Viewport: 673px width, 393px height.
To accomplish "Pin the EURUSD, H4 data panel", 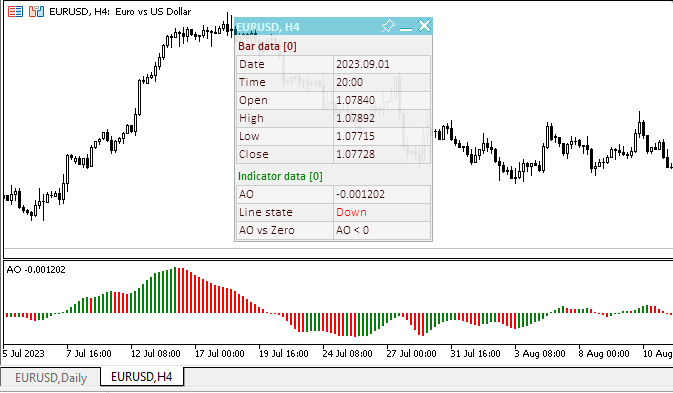I will click(388, 26).
